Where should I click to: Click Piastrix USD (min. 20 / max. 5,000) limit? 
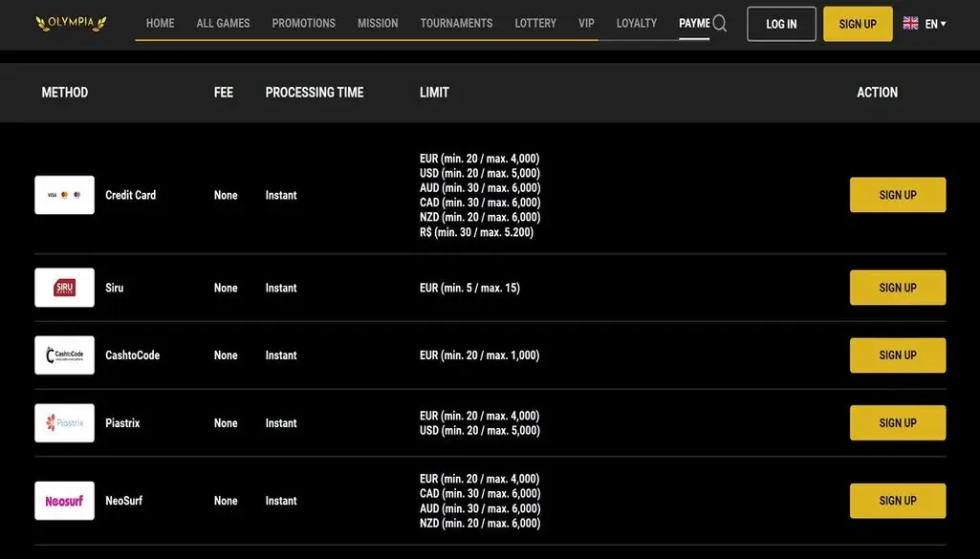point(479,430)
